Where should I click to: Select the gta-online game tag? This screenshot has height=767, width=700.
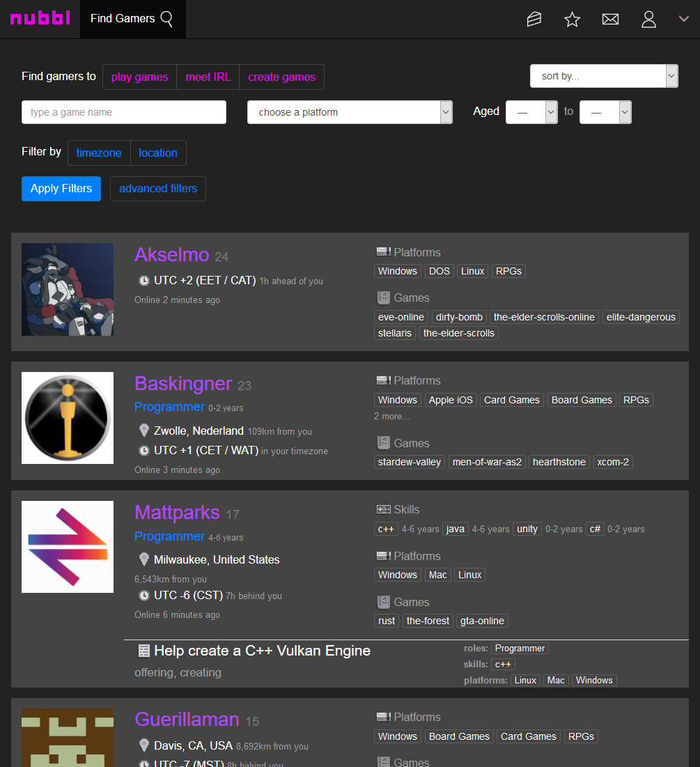pos(482,621)
